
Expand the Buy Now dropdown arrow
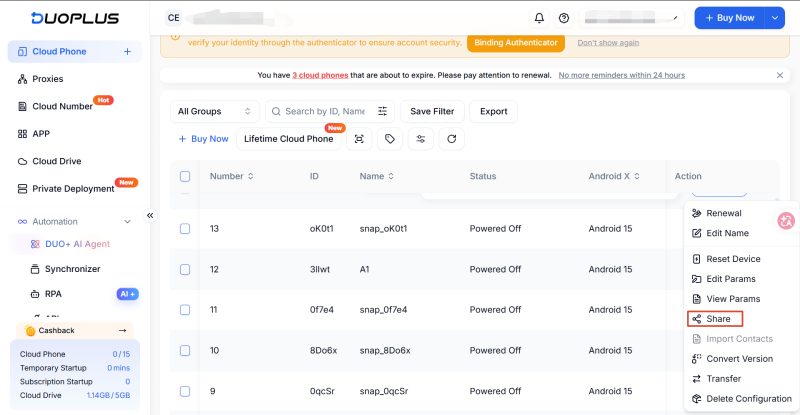pyautogui.click(x=774, y=18)
